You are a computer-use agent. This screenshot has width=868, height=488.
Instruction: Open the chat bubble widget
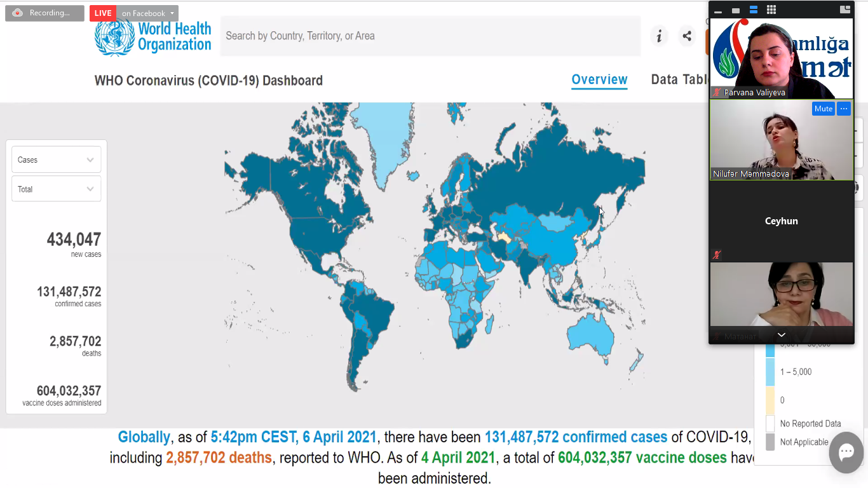846,452
